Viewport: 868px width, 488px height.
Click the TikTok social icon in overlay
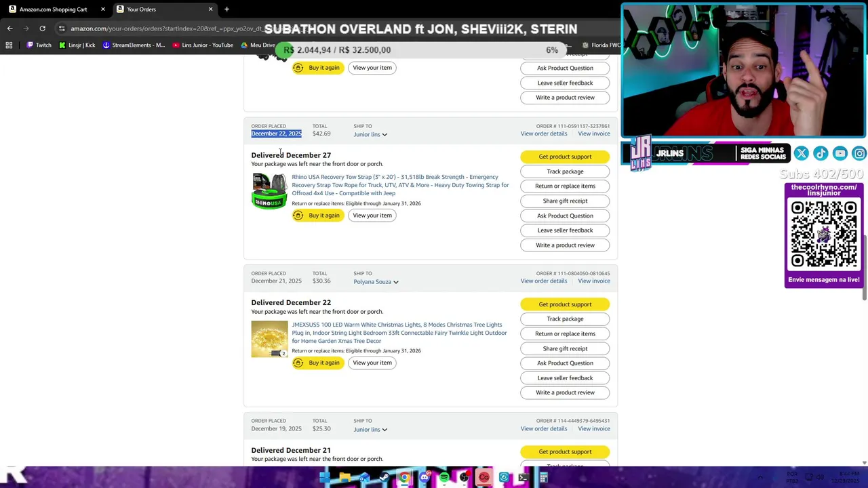coord(821,154)
